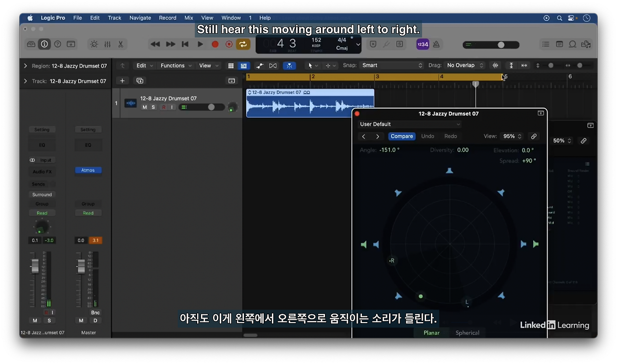Open the View menu in tracks area
Viewport: 617px width, 364px height.
[x=209, y=65]
